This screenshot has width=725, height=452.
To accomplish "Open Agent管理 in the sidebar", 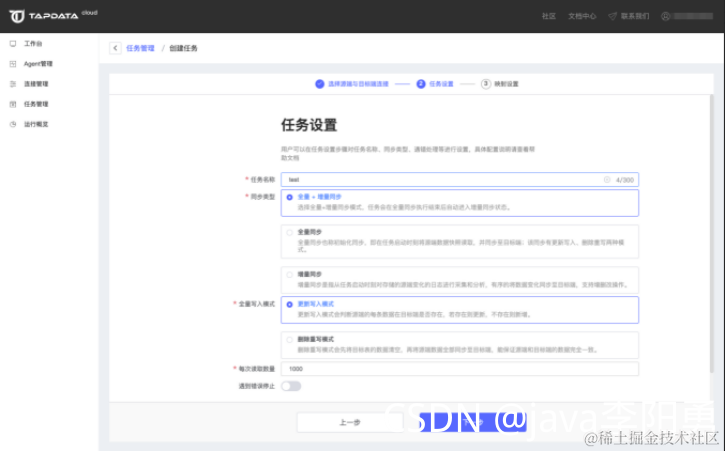I will click(38, 64).
